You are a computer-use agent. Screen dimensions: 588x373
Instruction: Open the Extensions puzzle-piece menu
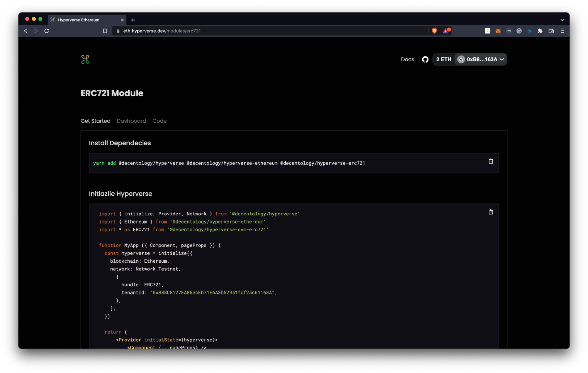point(540,31)
